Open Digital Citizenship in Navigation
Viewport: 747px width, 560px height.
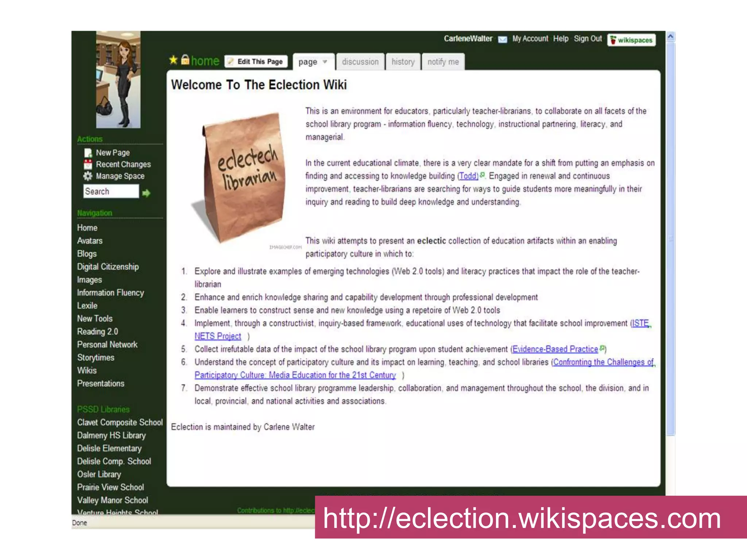[108, 267]
